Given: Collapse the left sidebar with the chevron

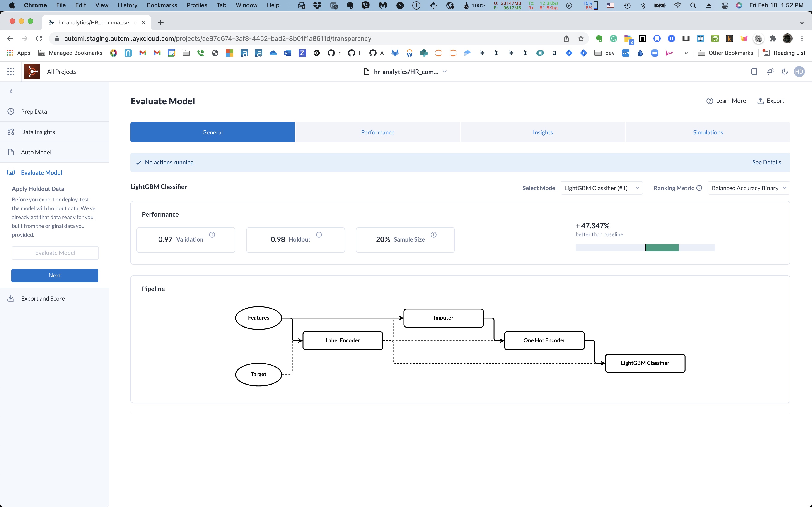Looking at the screenshot, I should 11,91.
